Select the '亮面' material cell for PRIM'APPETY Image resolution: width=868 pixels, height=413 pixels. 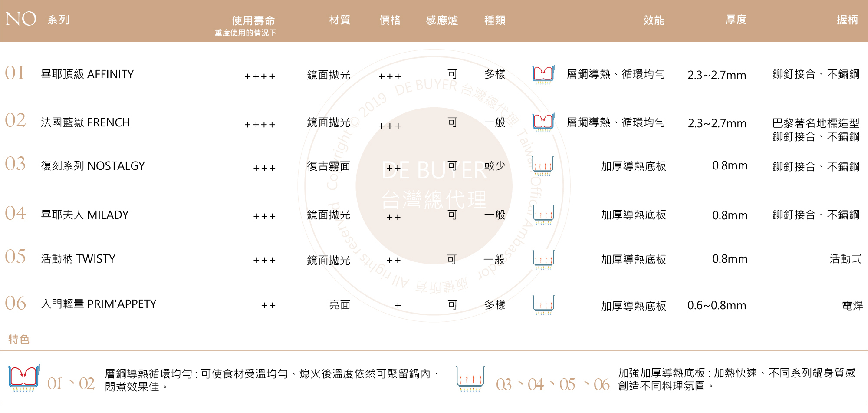(339, 305)
